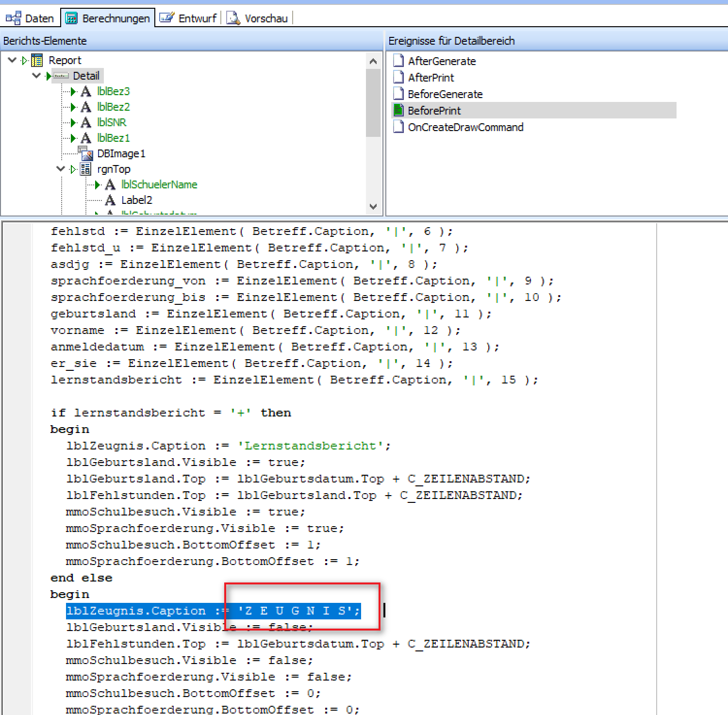The image size is (728, 715).
Task: Click the OnCreateDrawCommand event icon
Action: [x=398, y=127]
